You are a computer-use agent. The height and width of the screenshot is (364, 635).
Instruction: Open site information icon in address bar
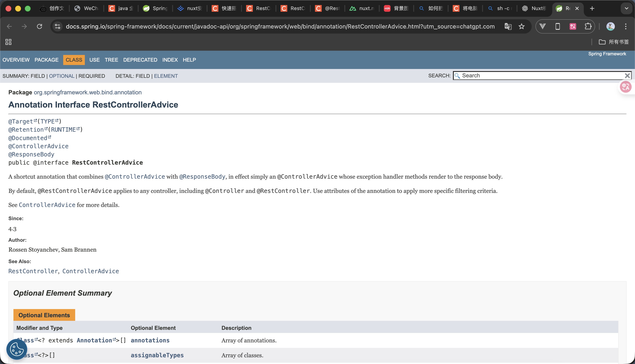[58, 26]
